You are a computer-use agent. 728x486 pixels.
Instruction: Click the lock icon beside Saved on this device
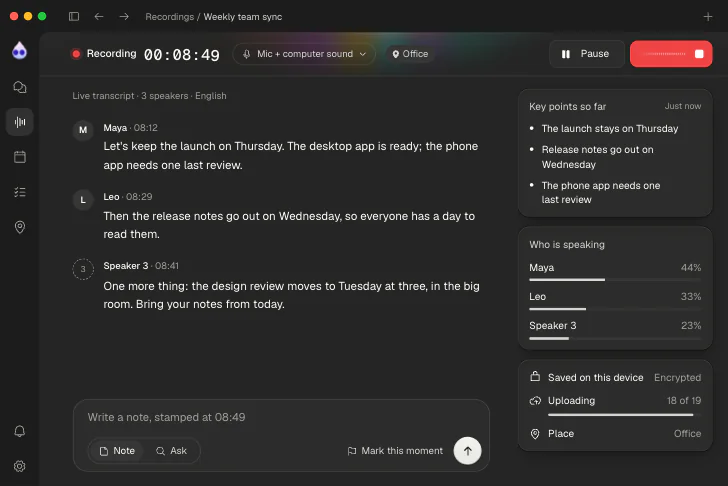click(535, 376)
